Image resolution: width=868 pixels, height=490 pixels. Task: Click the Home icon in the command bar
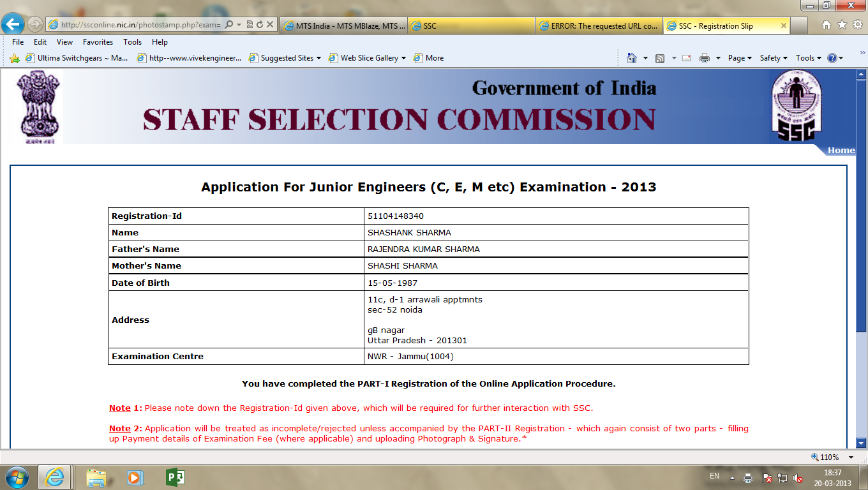tap(632, 58)
